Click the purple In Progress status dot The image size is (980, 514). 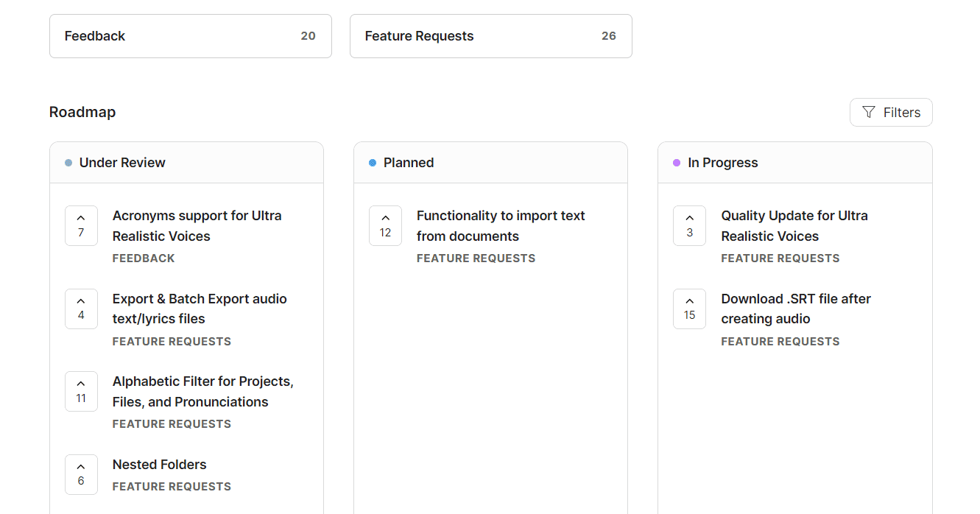coord(677,163)
